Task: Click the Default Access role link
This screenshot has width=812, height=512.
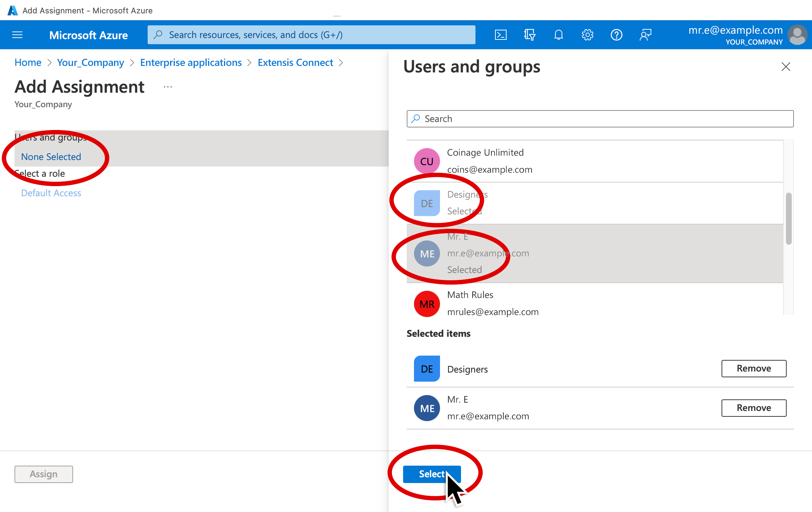Action: [51, 193]
